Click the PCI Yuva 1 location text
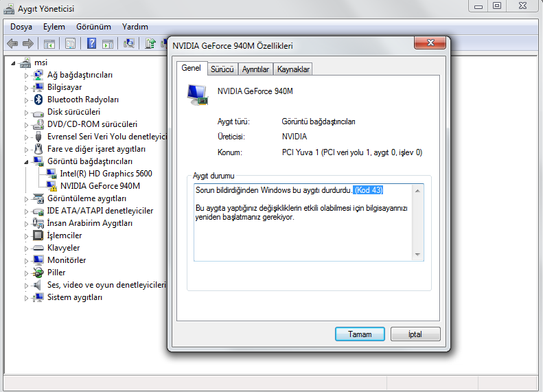The height and width of the screenshot is (392, 543). [352, 152]
